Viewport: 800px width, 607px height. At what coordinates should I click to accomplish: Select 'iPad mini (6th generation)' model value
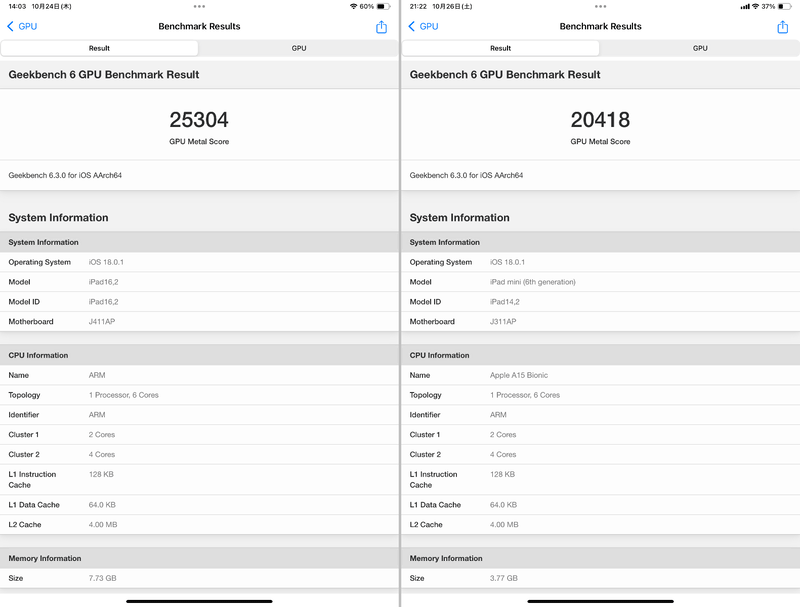point(533,282)
